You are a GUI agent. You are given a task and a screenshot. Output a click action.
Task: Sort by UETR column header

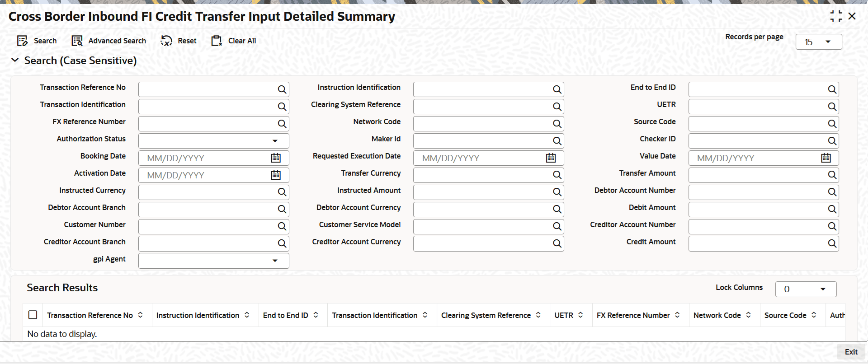coord(581,315)
